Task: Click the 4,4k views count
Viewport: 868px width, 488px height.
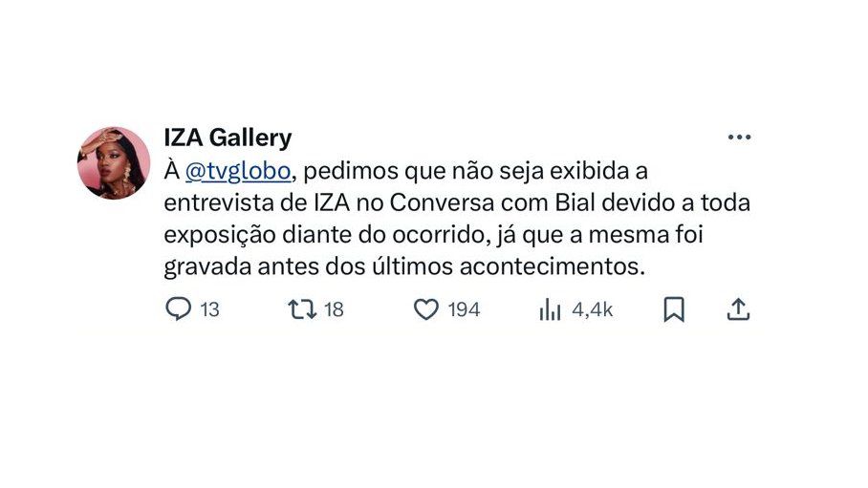Action: coord(592,309)
